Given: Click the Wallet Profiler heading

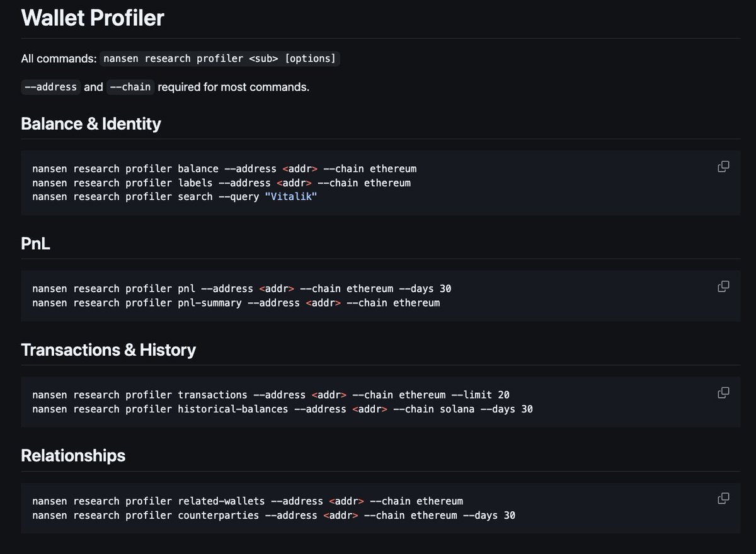Looking at the screenshot, I should [93, 18].
